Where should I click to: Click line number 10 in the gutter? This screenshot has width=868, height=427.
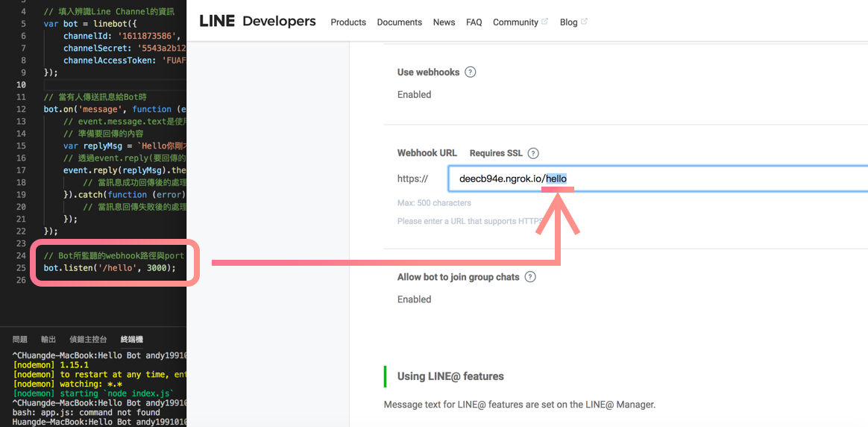[x=21, y=85]
